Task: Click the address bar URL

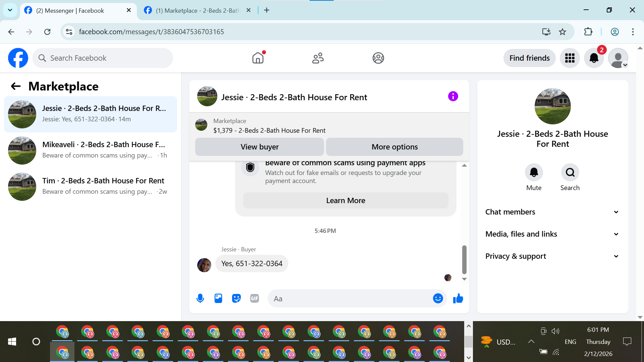Action: click(x=151, y=32)
